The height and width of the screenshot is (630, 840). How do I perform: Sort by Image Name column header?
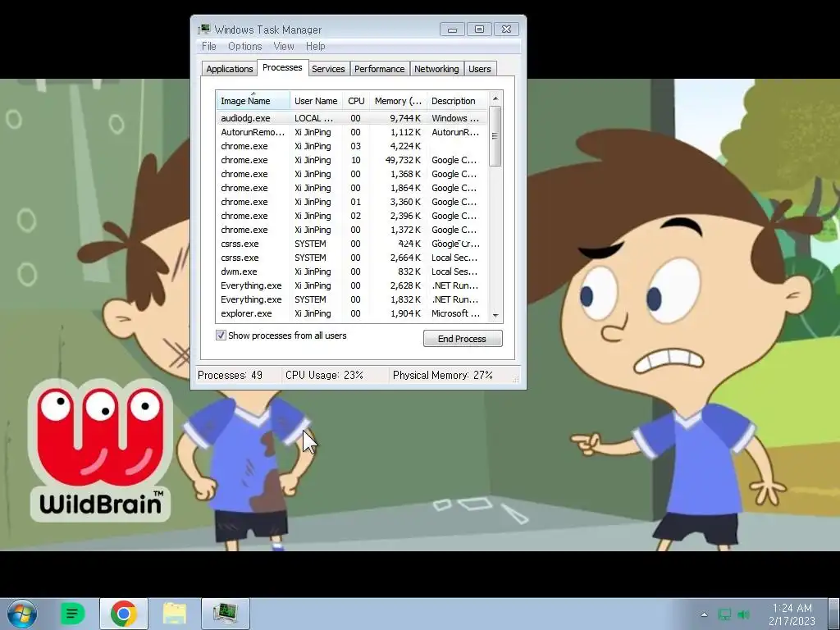tap(253, 101)
